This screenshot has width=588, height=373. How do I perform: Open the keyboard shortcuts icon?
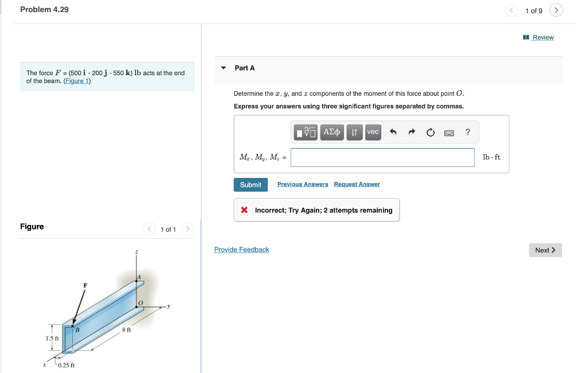448,132
